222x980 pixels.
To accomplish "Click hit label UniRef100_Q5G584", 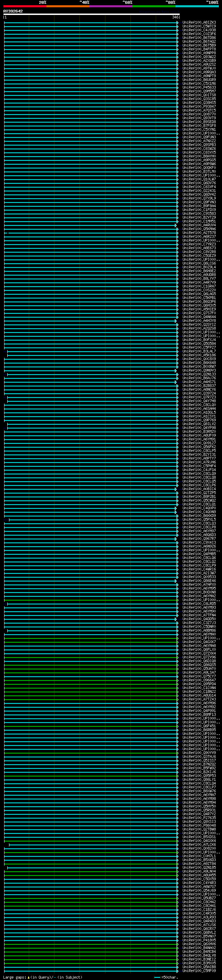I will 199,343.
